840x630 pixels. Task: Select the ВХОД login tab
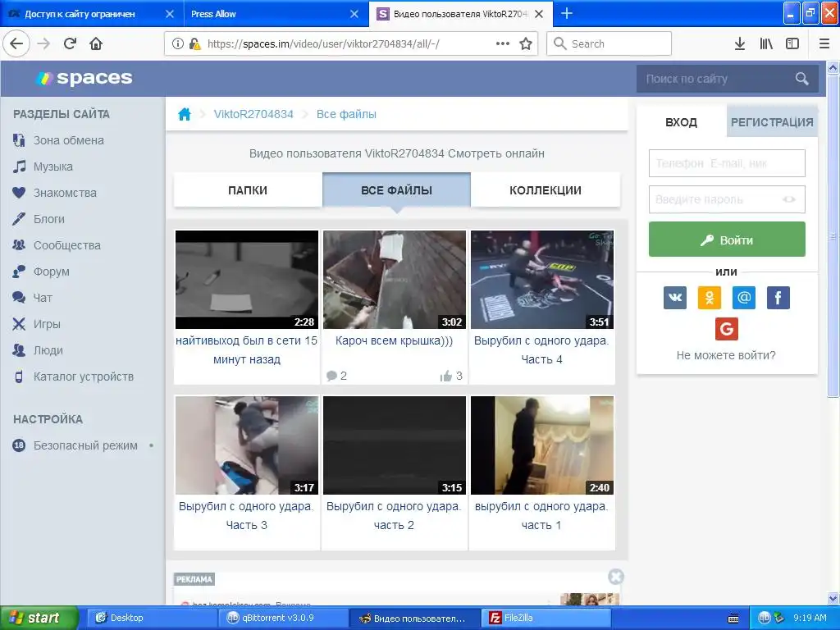coord(682,122)
